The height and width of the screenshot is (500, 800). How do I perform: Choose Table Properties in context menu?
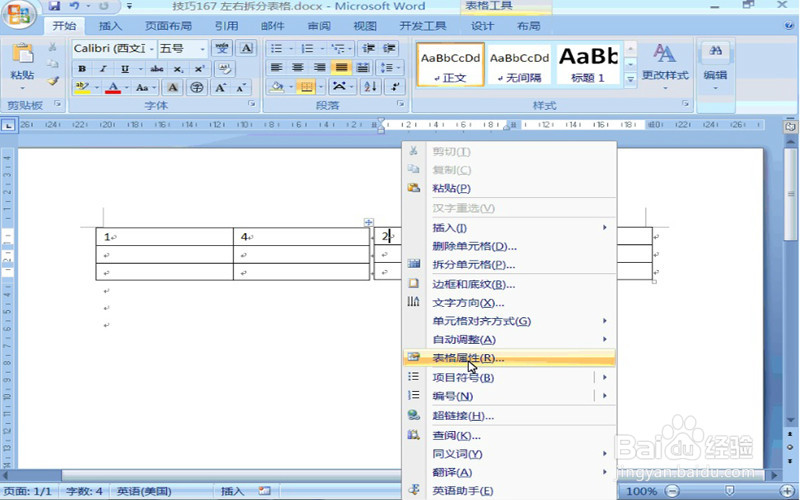[x=510, y=358]
